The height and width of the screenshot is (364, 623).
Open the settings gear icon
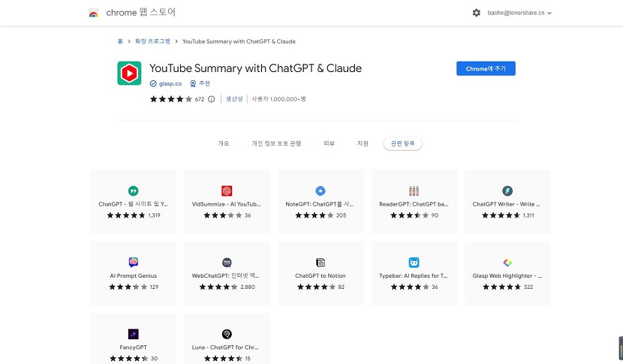click(477, 13)
